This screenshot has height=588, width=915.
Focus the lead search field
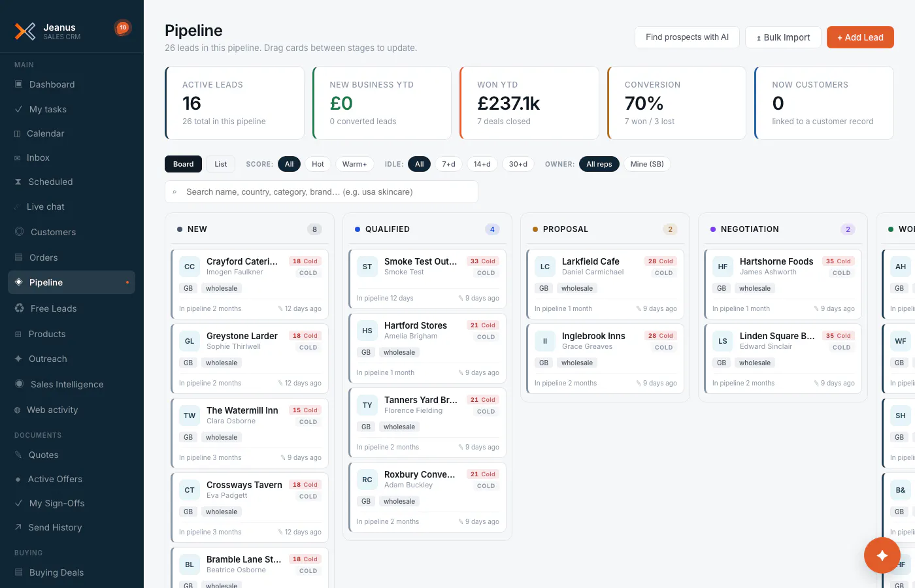(x=322, y=191)
